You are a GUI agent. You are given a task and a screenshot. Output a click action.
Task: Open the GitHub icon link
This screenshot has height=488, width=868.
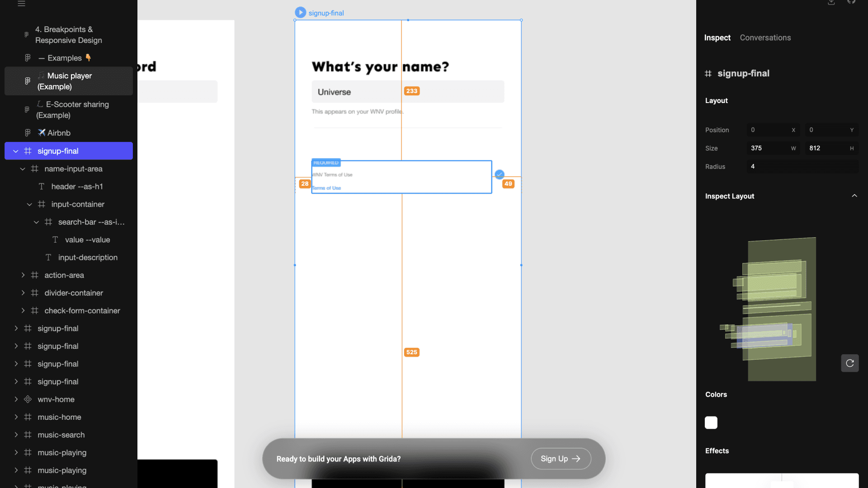(x=851, y=2)
